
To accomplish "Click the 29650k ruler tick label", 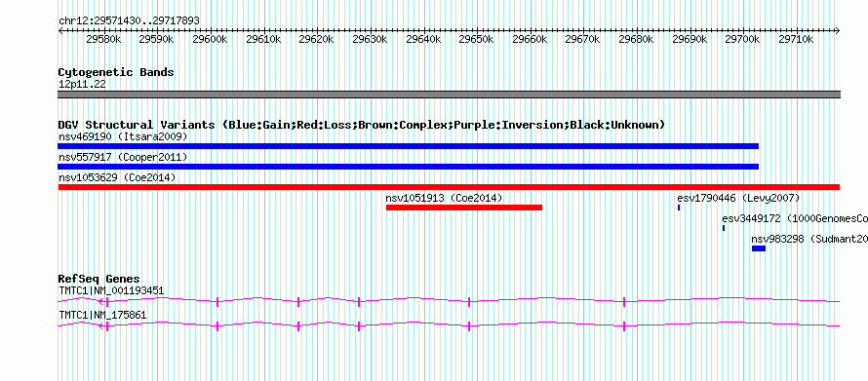I will pos(476,39).
